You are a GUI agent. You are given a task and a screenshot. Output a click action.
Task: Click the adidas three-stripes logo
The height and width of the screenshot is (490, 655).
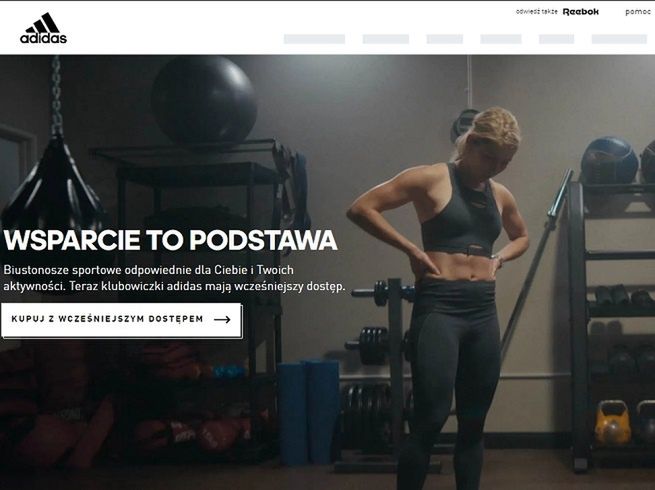tap(43, 28)
